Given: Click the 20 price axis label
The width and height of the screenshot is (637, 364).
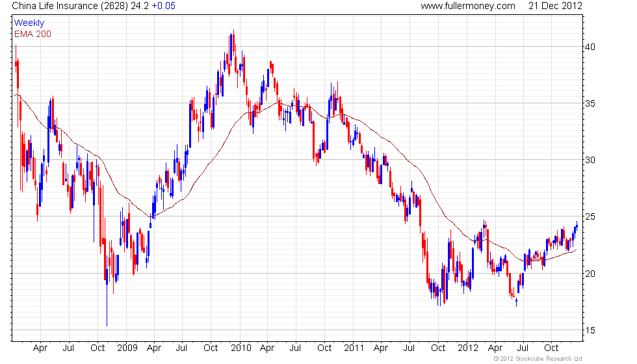Looking at the screenshot, I should (590, 274).
